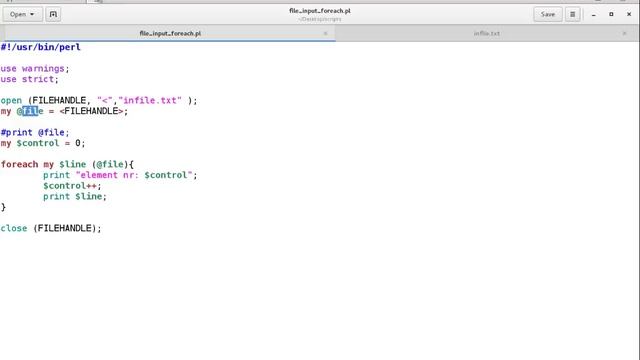Click the 'print $line;' statement
This screenshot has height=360, width=640.
click(75, 196)
